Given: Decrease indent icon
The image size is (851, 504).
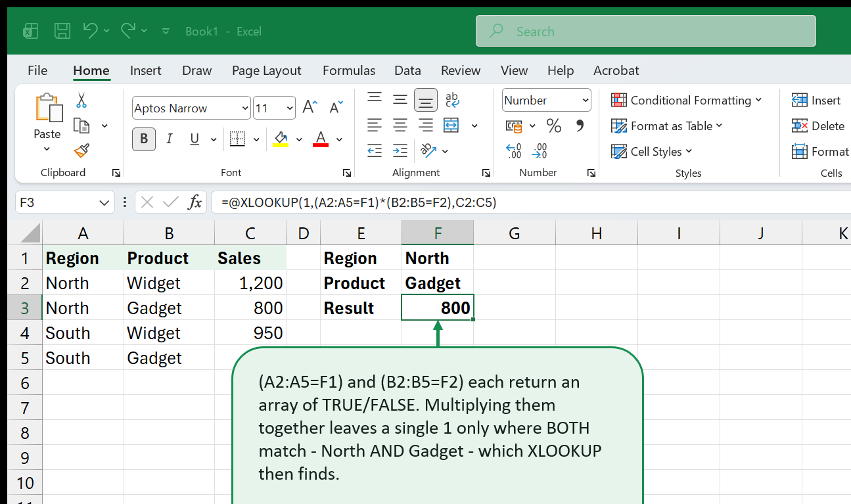Looking at the screenshot, I should pyautogui.click(x=375, y=150).
